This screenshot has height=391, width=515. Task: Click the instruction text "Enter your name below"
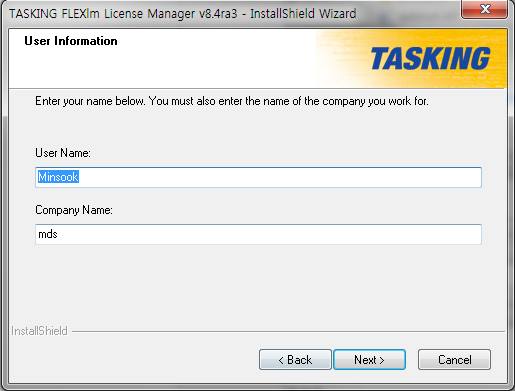(x=90, y=101)
